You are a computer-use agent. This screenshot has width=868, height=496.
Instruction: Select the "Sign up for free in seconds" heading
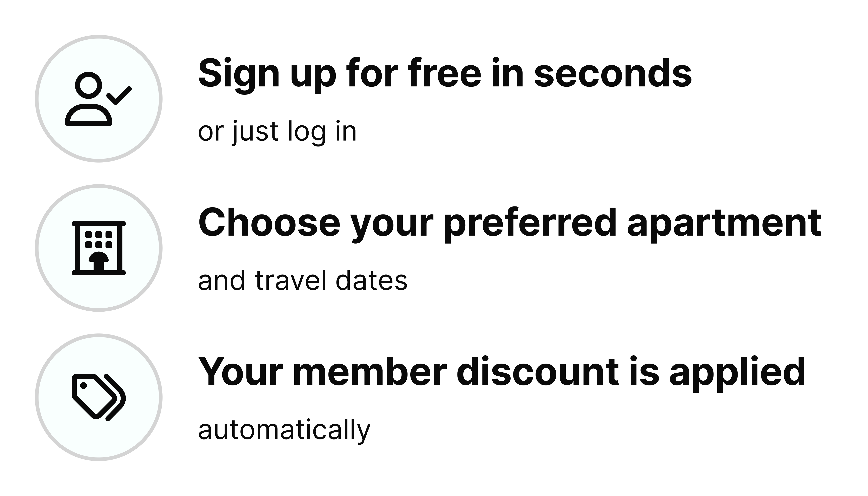coord(445,74)
